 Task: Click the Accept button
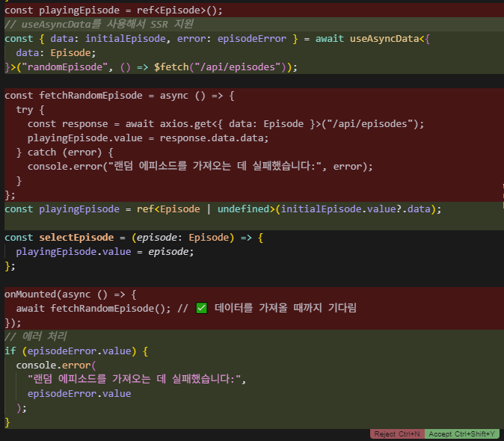pyautogui.click(x=464, y=434)
